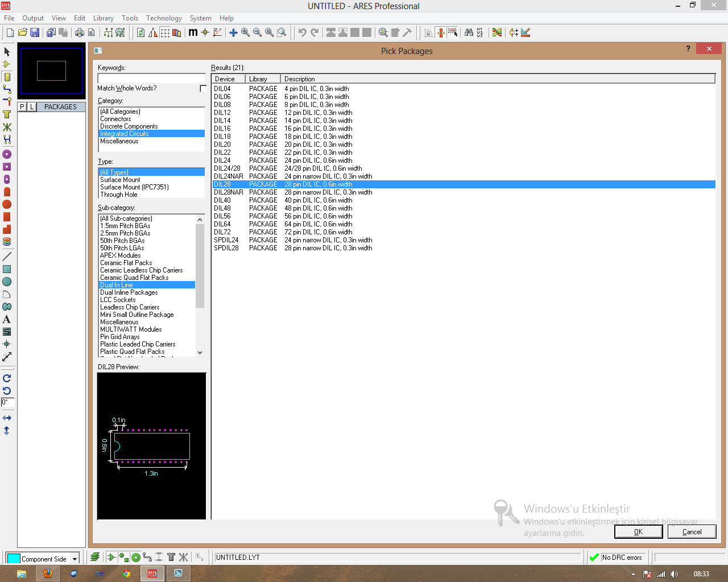This screenshot has width=728, height=582.
Task: Select the DIL24NAR package row
Action: click(464, 176)
